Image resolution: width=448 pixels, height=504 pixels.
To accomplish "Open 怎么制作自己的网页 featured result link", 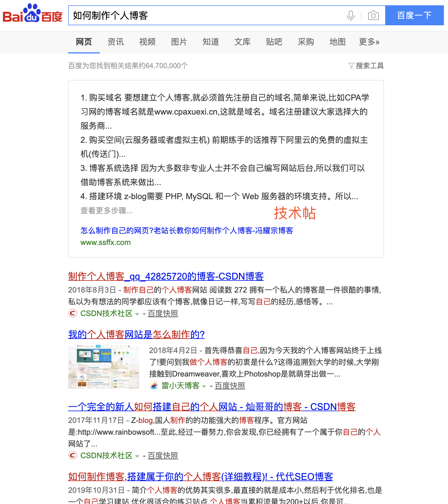I will point(187,231).
